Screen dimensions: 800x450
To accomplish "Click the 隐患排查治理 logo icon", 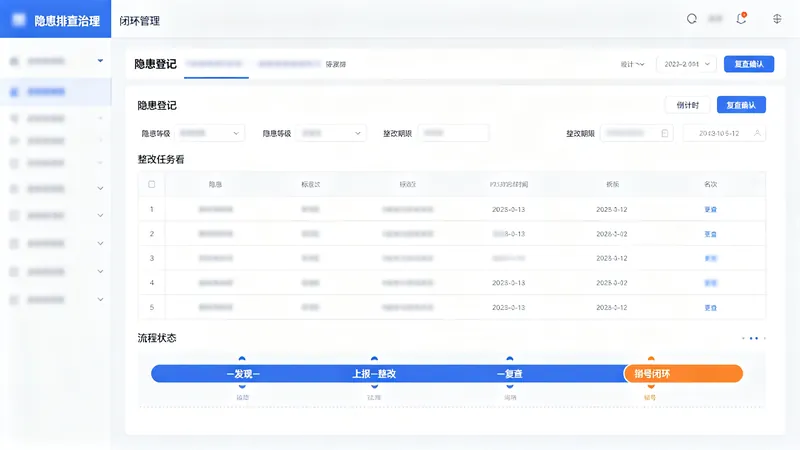I will pyautogui.click(x=18, y=19).
